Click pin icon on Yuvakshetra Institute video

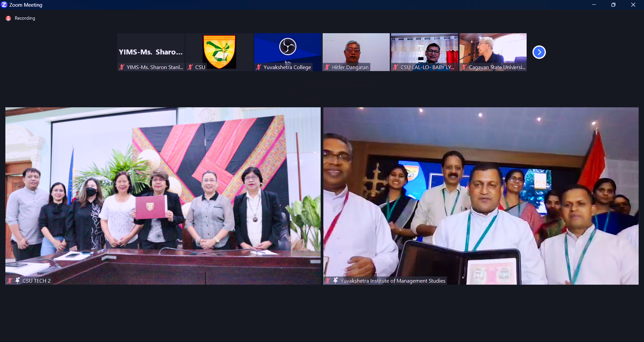click(335, 281)
